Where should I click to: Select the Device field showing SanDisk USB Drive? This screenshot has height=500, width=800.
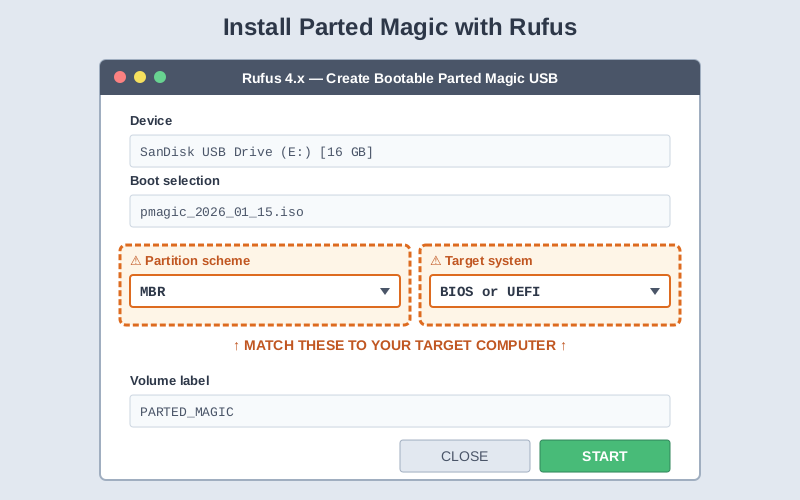pyautogui.click(x=400, y=151)
